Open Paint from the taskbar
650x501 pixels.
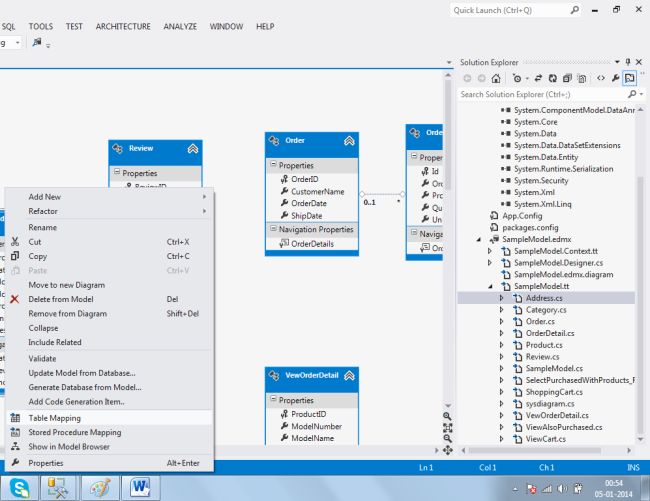[x=100, y=488]
